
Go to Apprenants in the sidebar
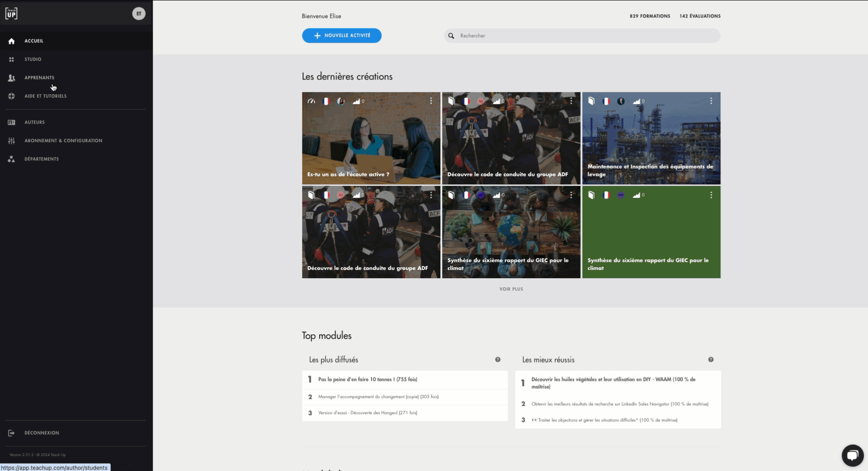pos(39,78)
